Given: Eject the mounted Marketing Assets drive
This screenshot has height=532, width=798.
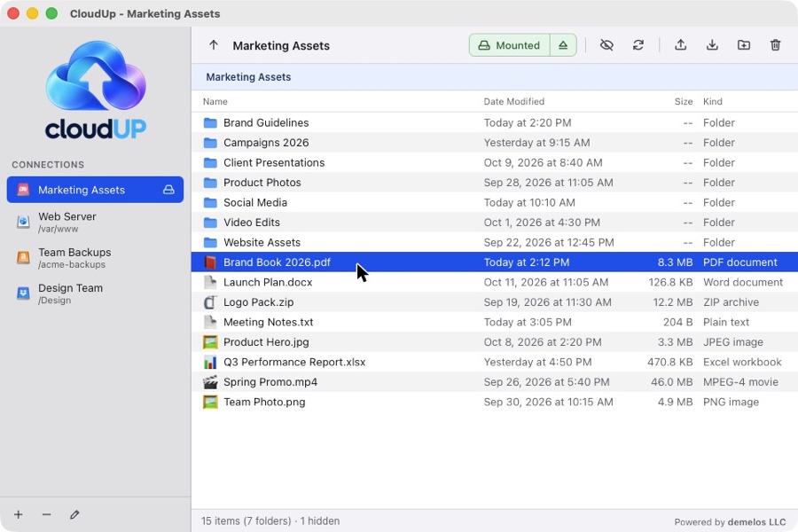Looking at the screenshot, I should click(x=563, y=45).
